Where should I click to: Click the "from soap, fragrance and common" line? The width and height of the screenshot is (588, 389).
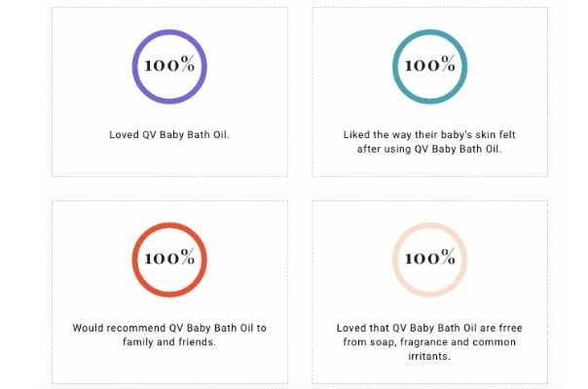[x=429, y=342]
